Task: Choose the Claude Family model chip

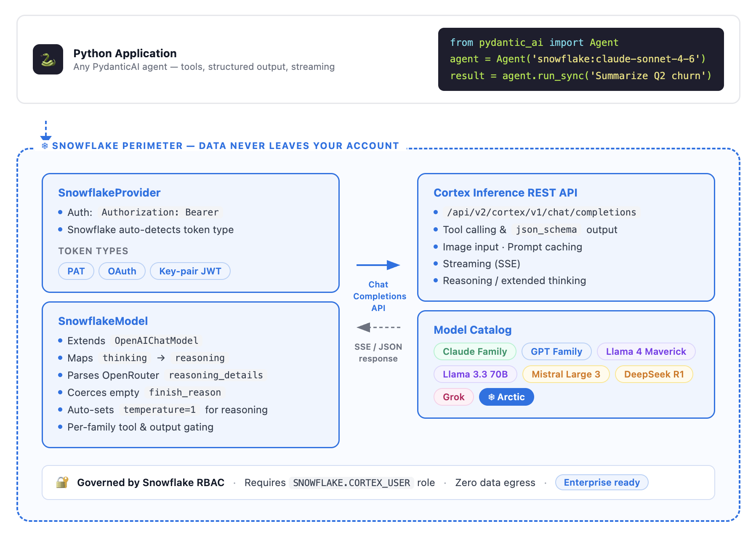Action: [475, 351]
